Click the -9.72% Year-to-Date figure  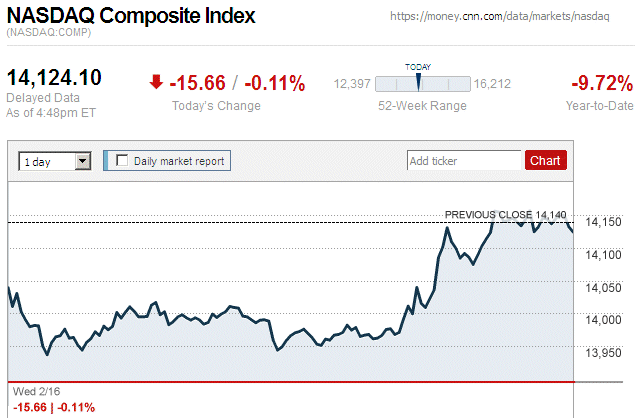click(x=600, y=82)
